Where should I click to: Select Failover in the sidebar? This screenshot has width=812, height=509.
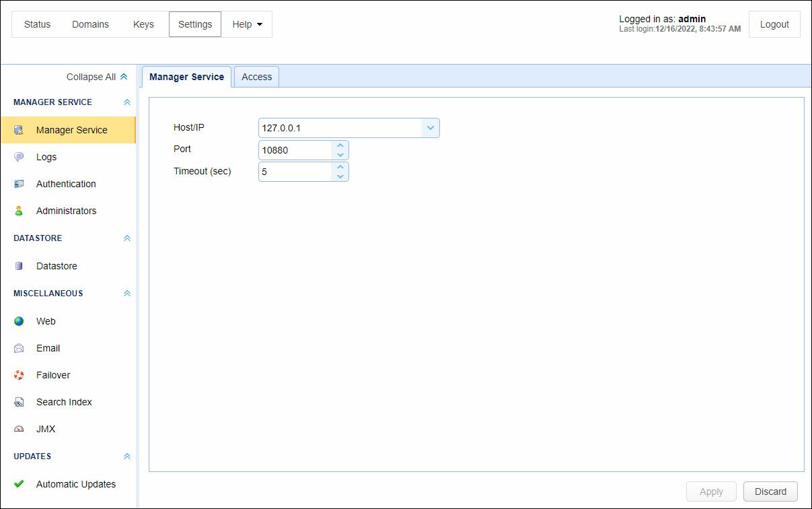coord(68,375)
